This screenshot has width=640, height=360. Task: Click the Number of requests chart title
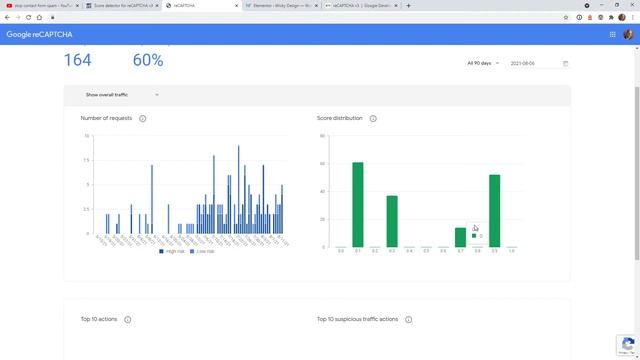click(x=106, y=118)
